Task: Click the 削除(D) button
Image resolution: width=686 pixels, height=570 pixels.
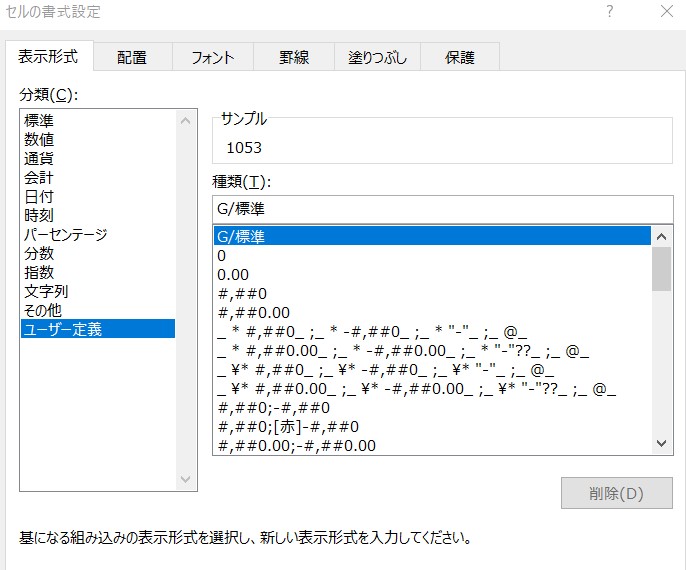Action: [x=616, y=493]
